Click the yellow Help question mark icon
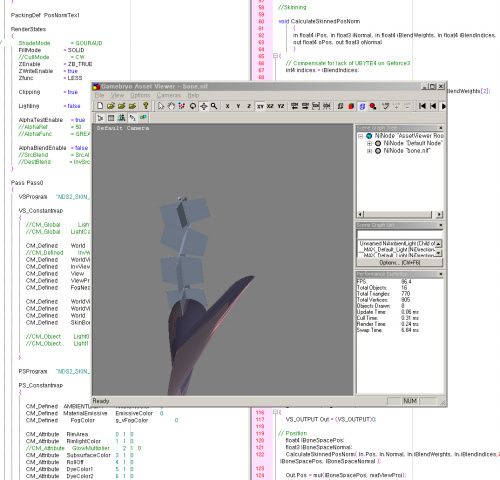 click(x=145, y=106)
